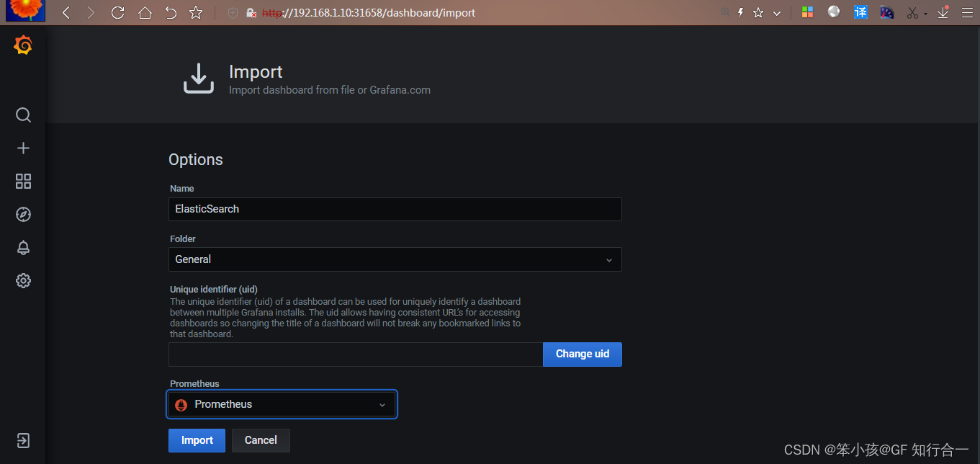Click the Unique identifier uid input field
Image resolution: width=980 pixels, height=464 pixels.
(356, 354)
